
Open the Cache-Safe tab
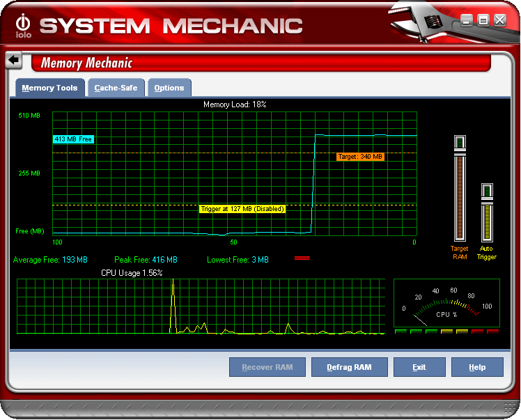(116, 88)
